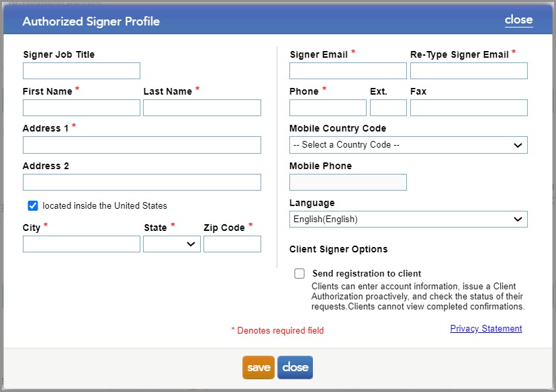
Task: Open the State dropdown
Action: (x=171, y=244)
